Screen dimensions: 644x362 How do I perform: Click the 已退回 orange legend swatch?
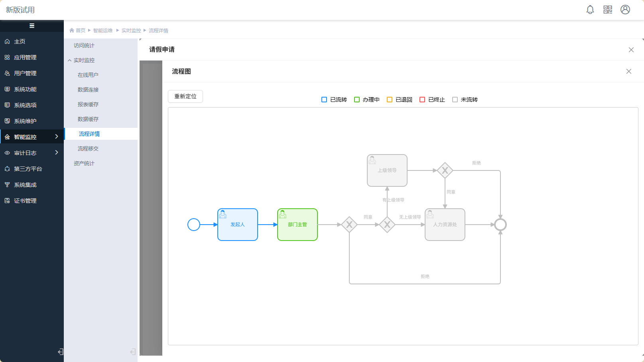[x=390, y=100]
